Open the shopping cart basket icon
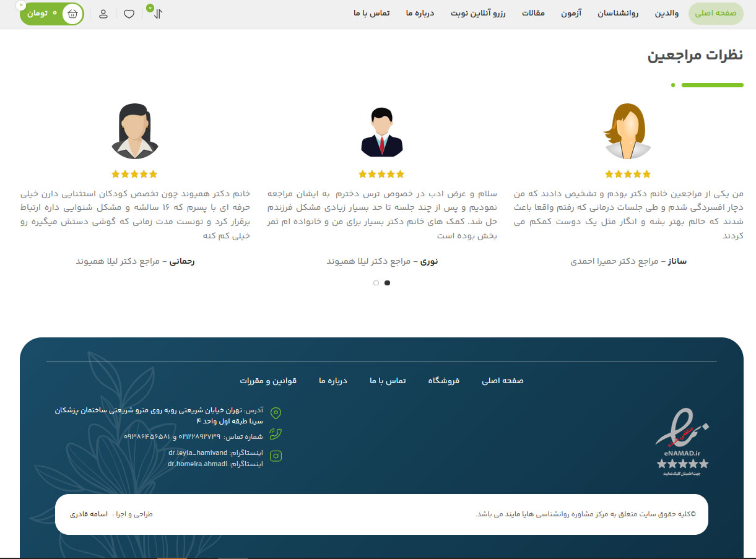Viewport: 756px width, 559px height. (72, 13)
